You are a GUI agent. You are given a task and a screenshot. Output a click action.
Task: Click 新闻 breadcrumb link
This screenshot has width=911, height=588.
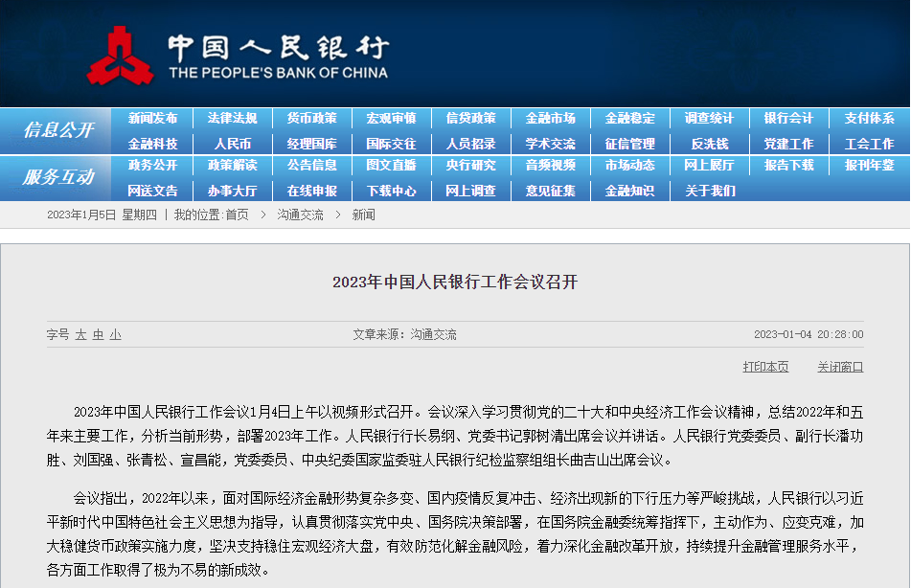tap(364, 215)
